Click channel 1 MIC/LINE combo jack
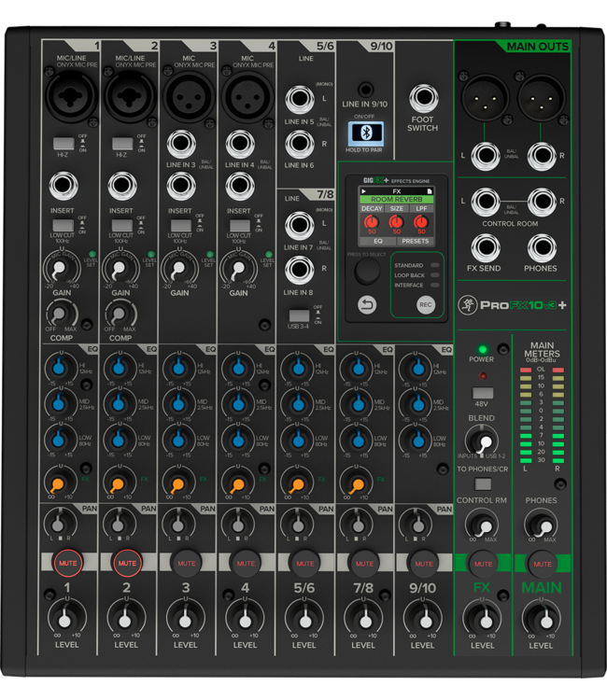Image resolution: width=607 pixels, height=700 pixels. tap(70, 95)
